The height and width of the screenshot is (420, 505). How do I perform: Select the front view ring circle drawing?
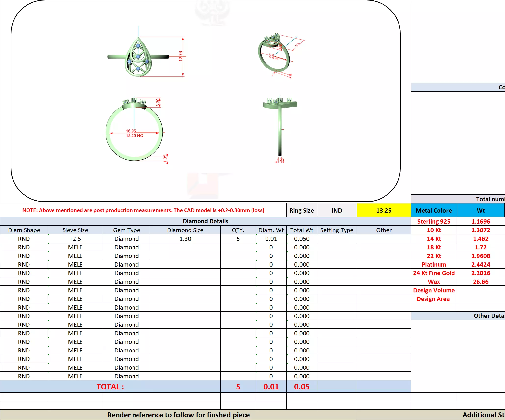134,130
